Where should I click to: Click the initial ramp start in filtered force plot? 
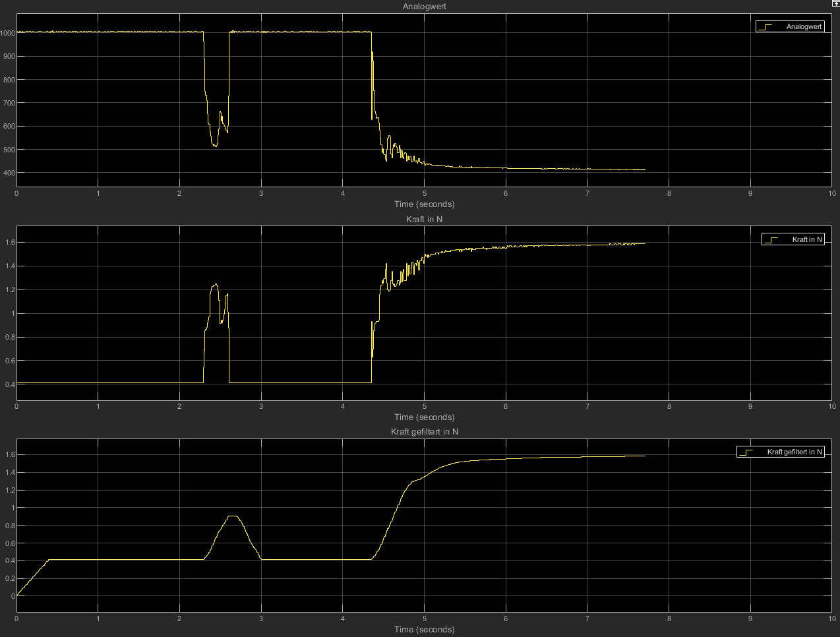coord(18,595)
